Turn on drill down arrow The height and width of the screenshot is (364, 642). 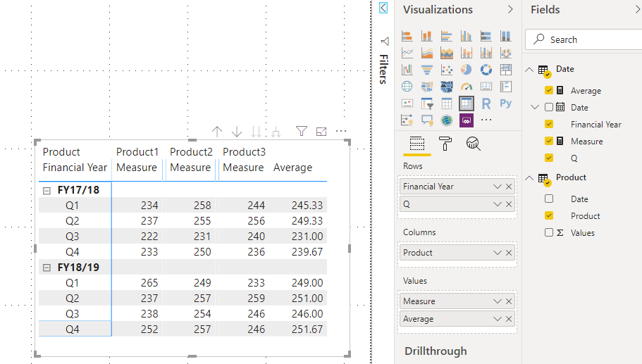pos(237,132)
